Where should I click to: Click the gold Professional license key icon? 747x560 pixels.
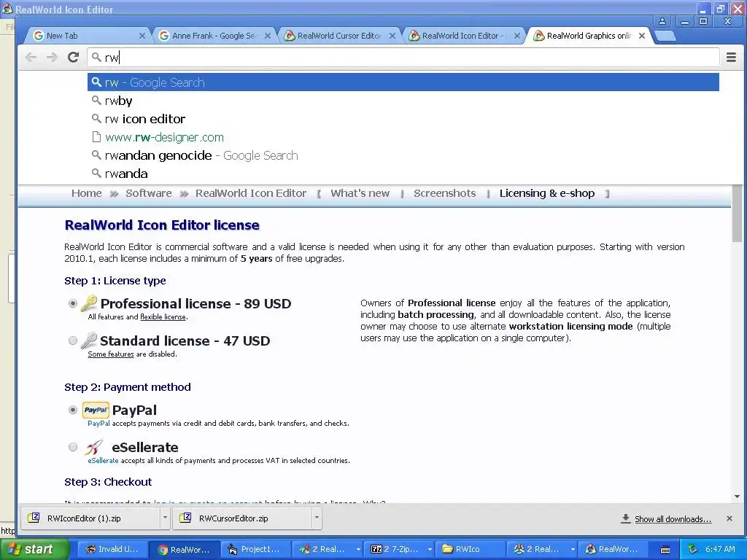point(89,303)
